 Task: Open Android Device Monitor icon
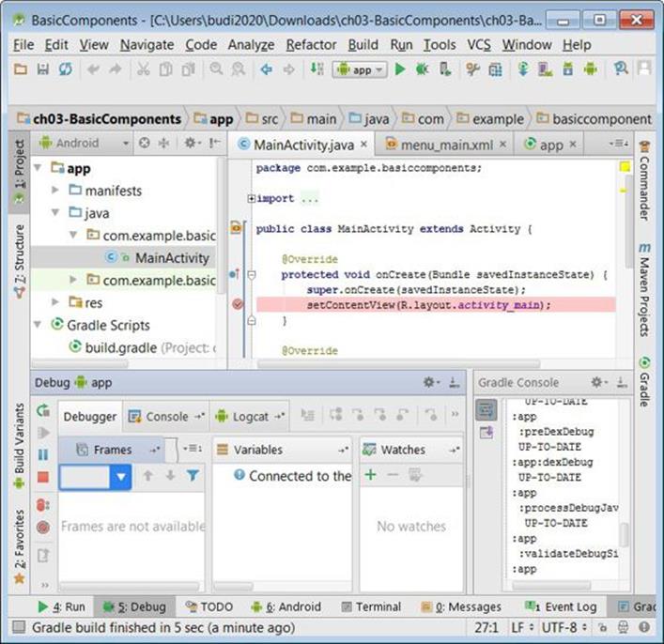tap(591, 69)
